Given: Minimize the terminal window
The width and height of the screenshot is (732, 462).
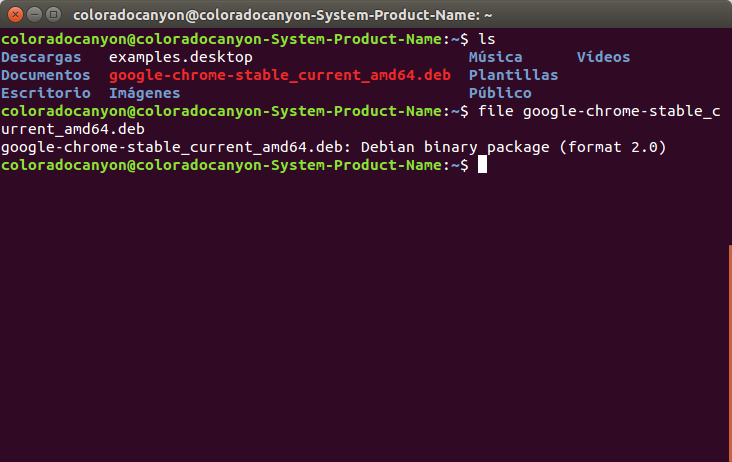Looking at the screenshot, I should tap(35, 15).
